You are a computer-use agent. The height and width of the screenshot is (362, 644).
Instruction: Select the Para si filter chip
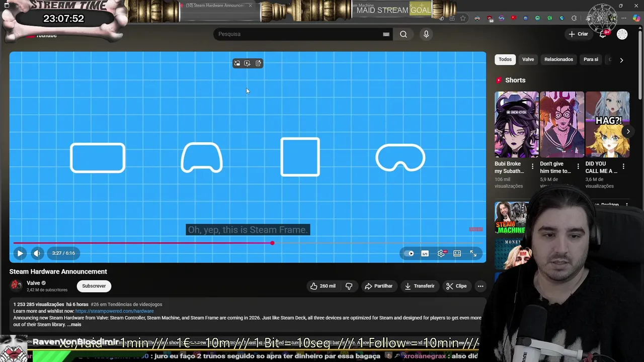coord(591,59)
